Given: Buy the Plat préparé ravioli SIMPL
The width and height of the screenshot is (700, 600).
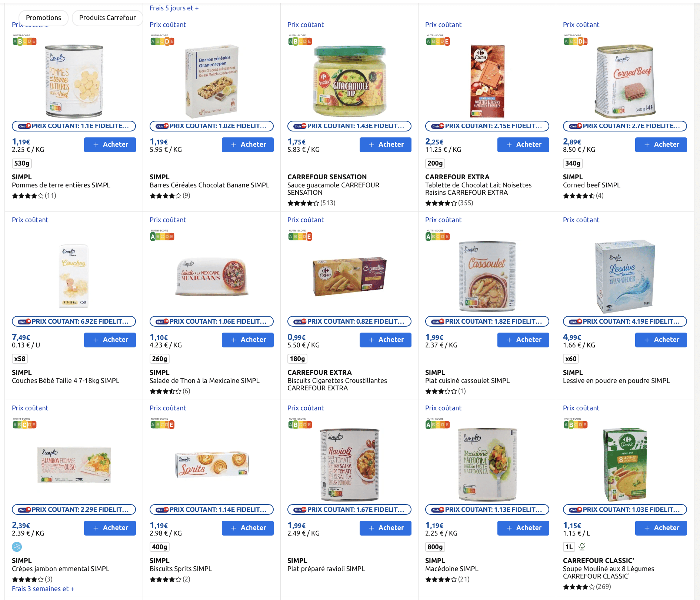Looking at the screenshot, I should [385, 528].
